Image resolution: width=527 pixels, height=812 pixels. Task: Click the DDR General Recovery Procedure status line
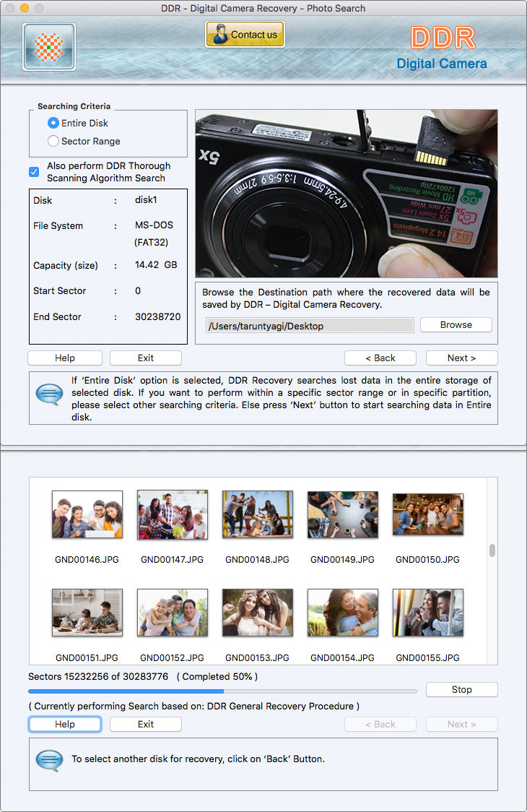click(x=193, y=706)
